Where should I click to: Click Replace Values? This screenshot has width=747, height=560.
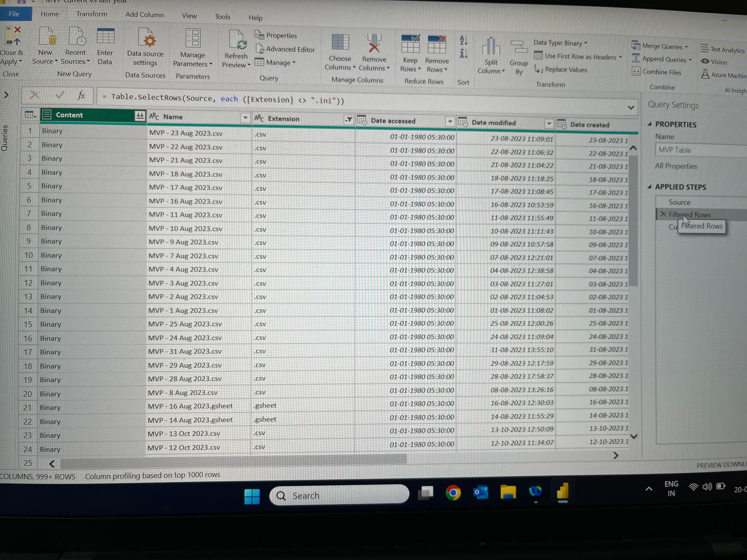561,69
